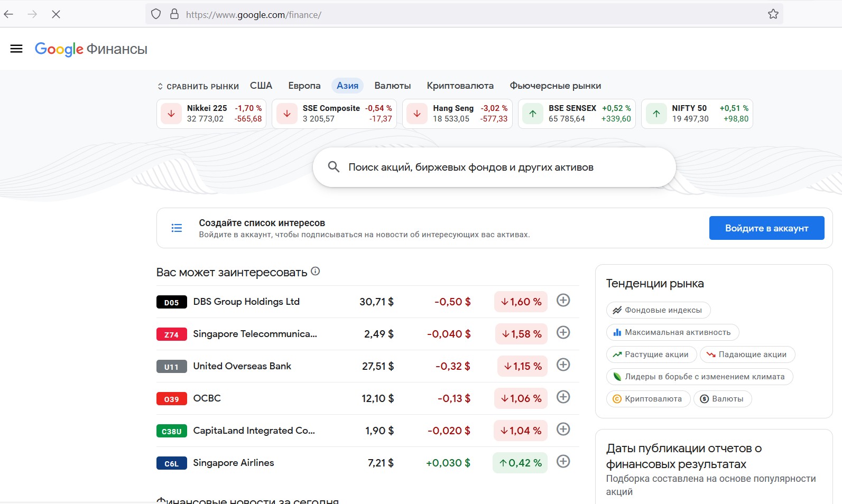The width and height of the screenshot is (842, 504).
Task: Click 'Войдите в аккаунт' sign-in button
Action: [x=767, y=228]
